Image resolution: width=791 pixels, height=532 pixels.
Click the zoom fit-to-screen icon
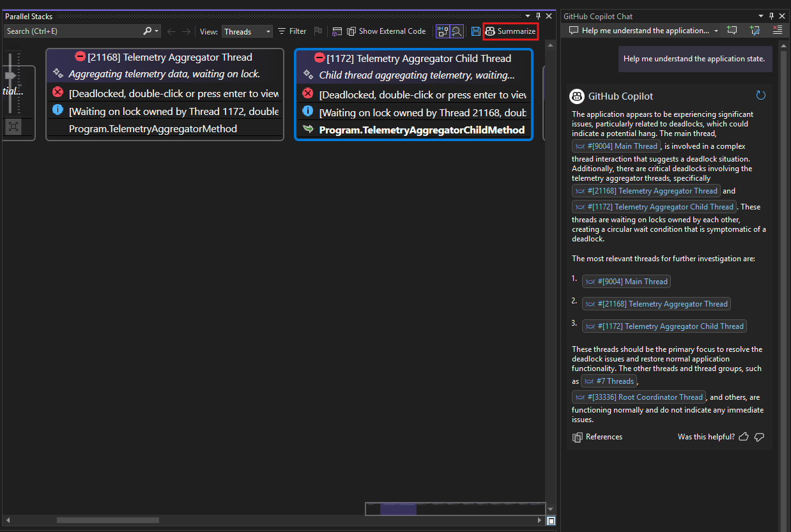tap(13, 127)
